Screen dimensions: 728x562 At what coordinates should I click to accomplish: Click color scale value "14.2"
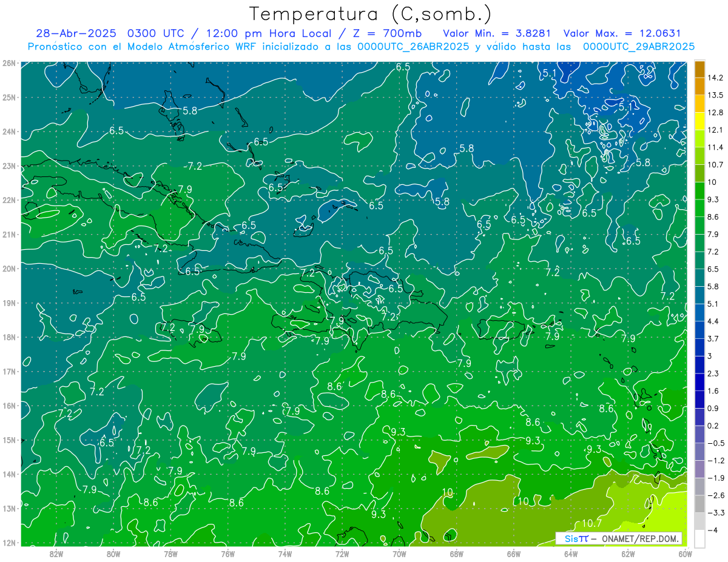[715, 78]
